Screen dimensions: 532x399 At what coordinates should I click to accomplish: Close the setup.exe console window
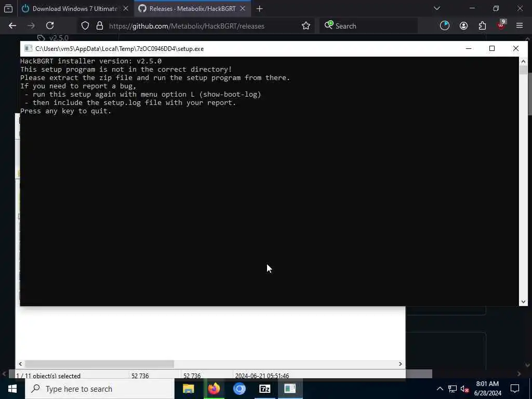516,48
